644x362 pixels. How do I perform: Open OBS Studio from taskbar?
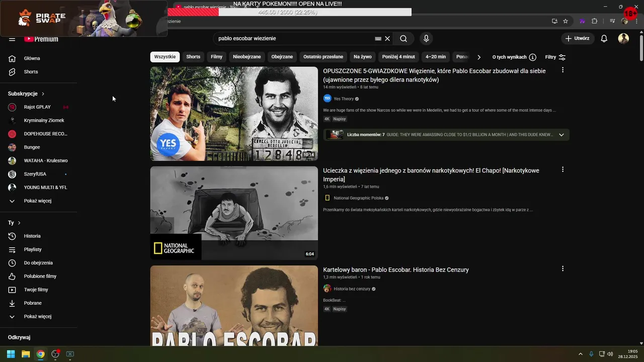[55, 354]
